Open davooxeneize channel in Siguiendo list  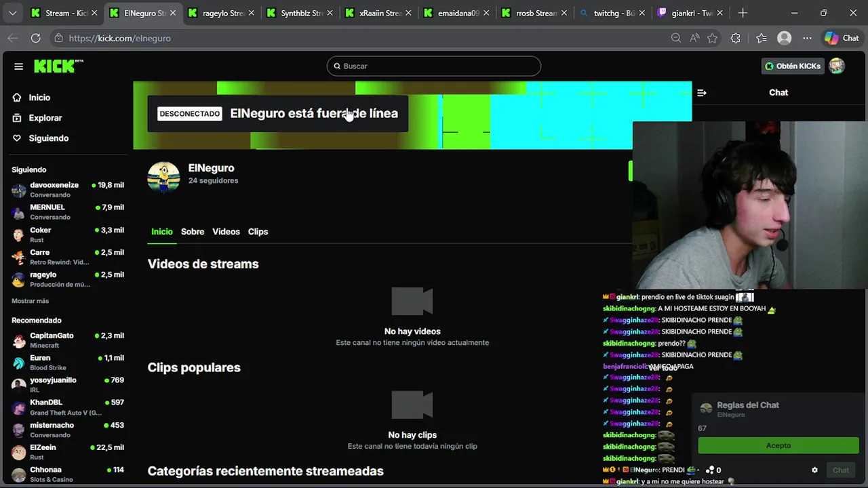68,190
